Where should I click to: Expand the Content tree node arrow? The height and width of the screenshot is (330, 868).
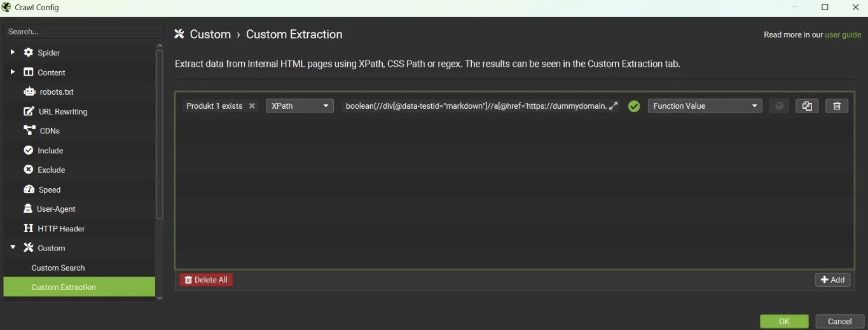[12, 72]
